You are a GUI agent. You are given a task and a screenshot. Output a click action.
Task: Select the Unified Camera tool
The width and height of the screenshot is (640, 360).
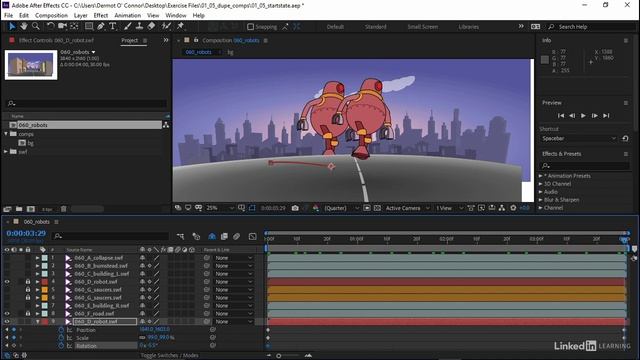62,27
